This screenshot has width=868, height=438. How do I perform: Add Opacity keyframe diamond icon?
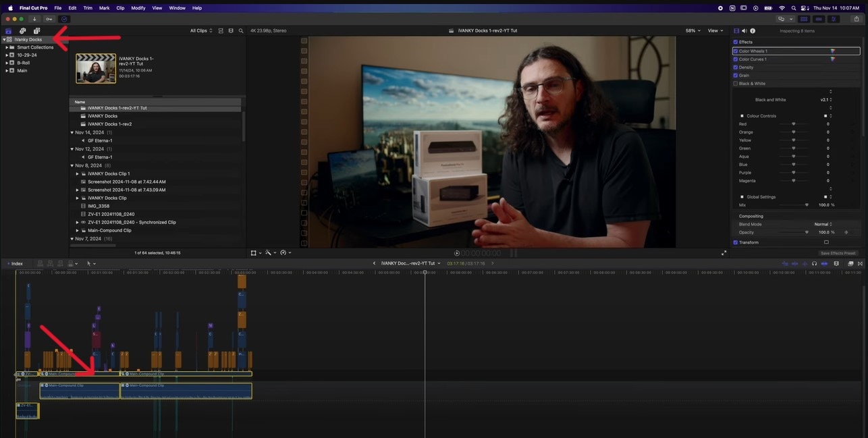point(846,232)
